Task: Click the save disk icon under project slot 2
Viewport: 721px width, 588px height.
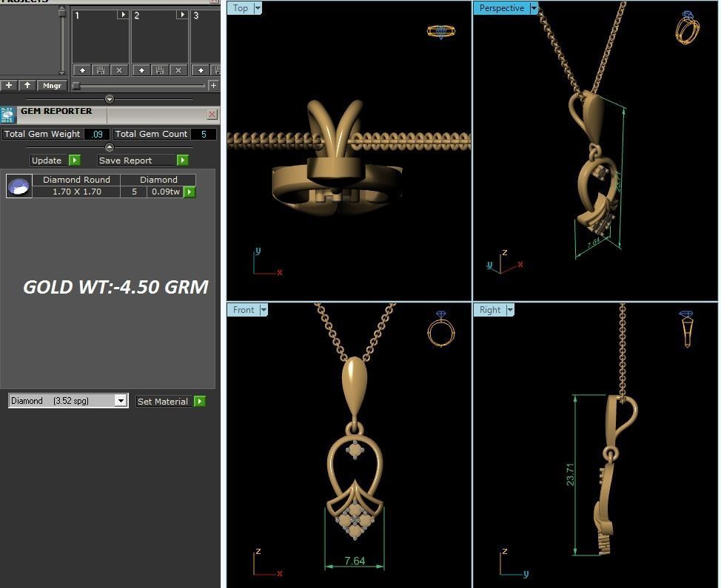Action: tap(160, 70)
